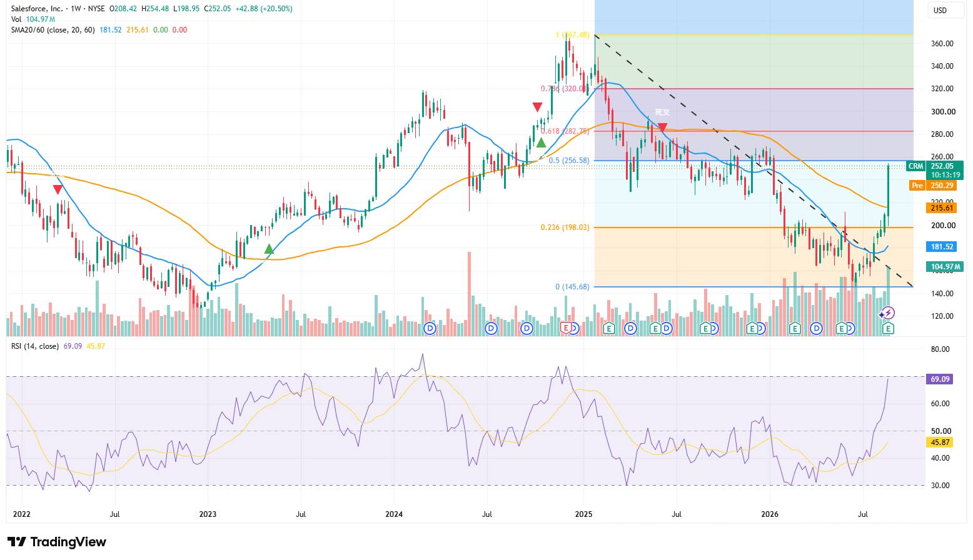The height and width of the screenshot is (560, 973).
Task: Click the Salesforce, Inc. symbol title
Action: click(38, 9)
